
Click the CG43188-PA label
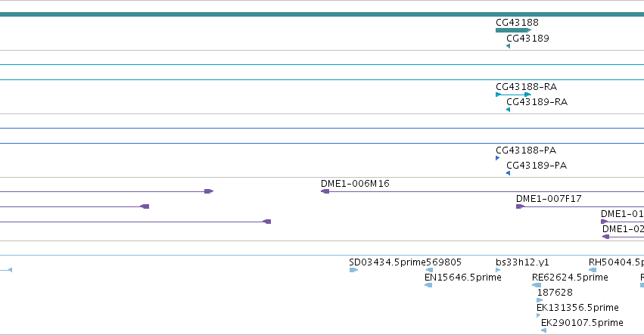pos(526,150)
